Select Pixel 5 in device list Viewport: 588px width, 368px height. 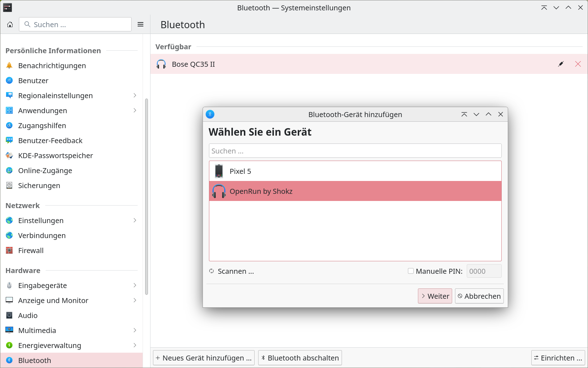coord(355,171)
